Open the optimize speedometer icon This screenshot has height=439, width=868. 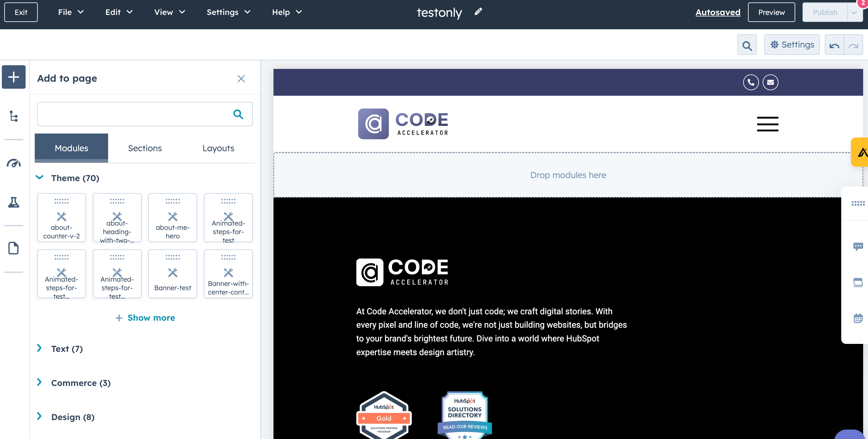[x=13, y=163]
